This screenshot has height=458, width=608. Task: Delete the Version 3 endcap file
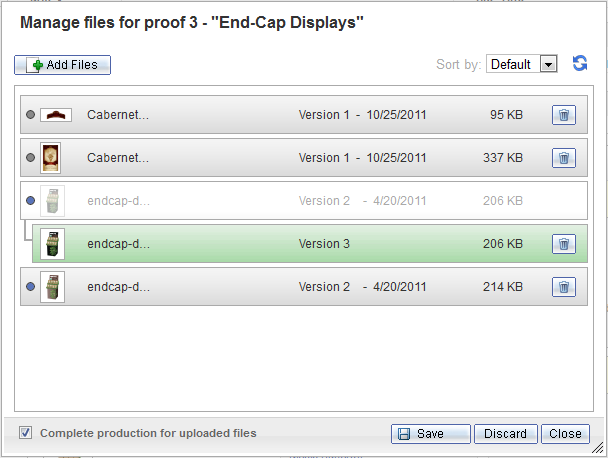[563, 244]
